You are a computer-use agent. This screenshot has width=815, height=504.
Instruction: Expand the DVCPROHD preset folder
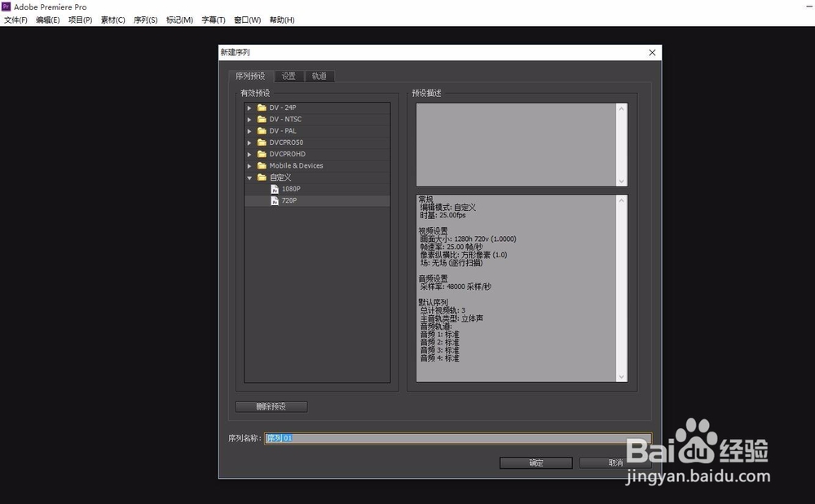(249, 154)
